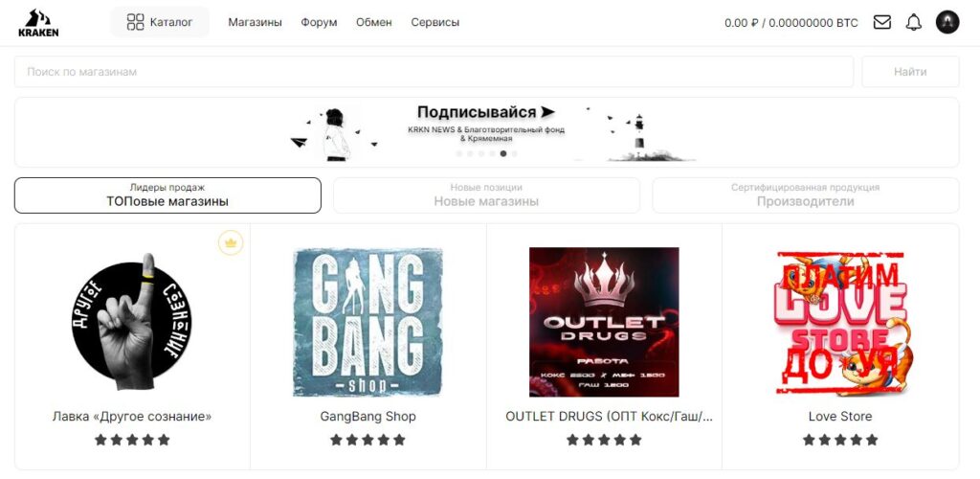980x479 pixels.
Task: Click the account balance in ₽ / BTC
Action: coord(791,23)
